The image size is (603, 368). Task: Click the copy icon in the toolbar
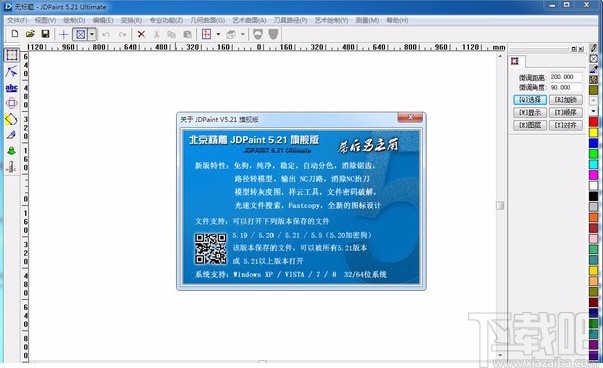(172, 35)
